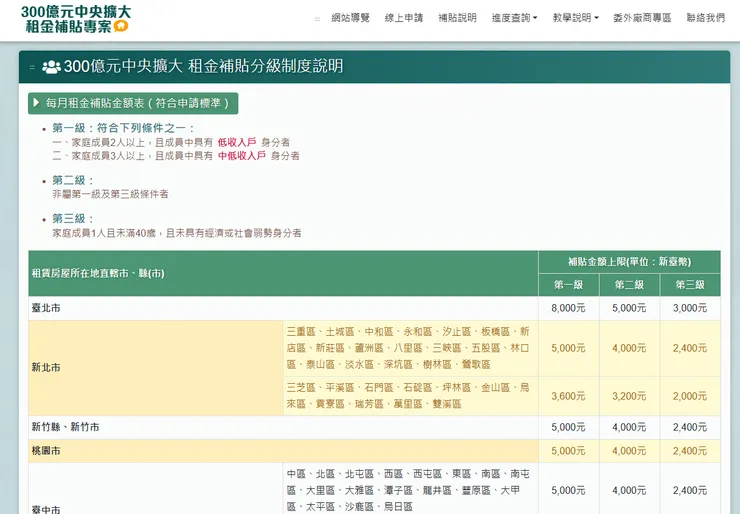
Task: Click 5,000元 in the 桃園市 row
Action: click(568, 451)
